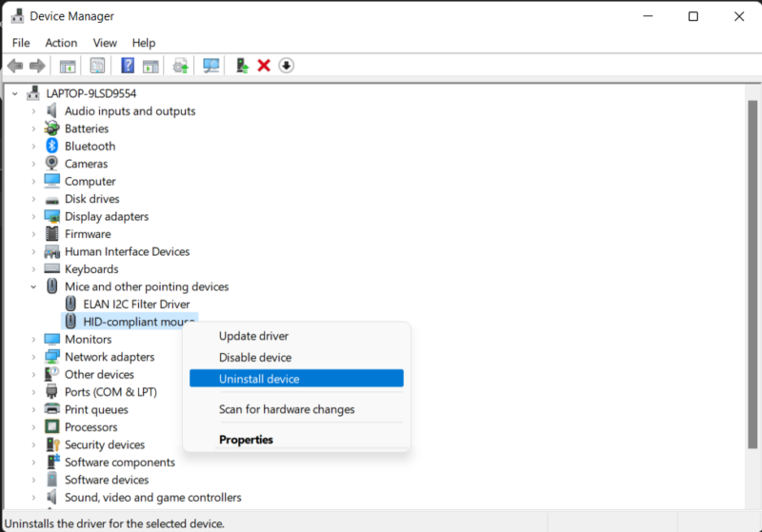
Task: Click the Disable device down-arrow icon
Action: [287, 66]
